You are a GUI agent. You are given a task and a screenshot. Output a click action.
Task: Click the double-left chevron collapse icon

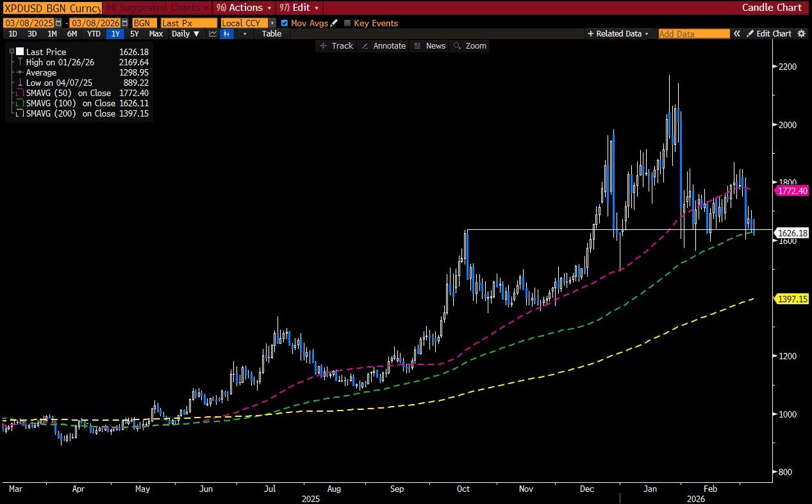point(737,34)
